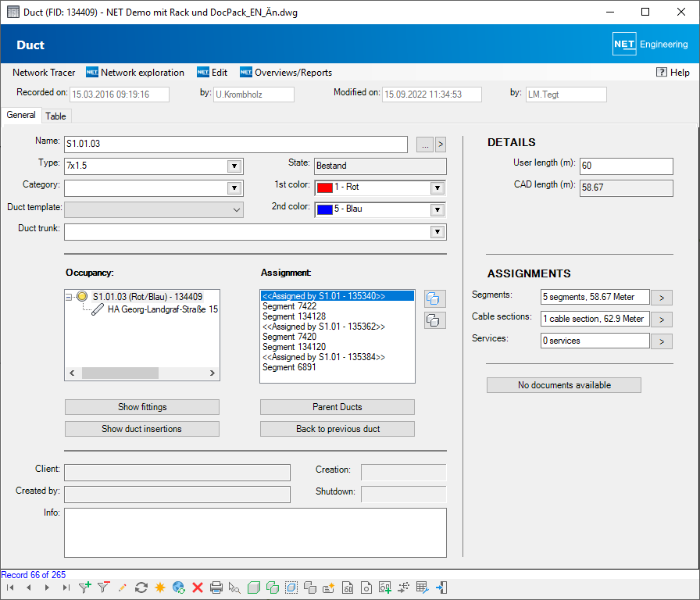Click the Client input field
This screenshot has width=700, height=600.
point(177,473)
